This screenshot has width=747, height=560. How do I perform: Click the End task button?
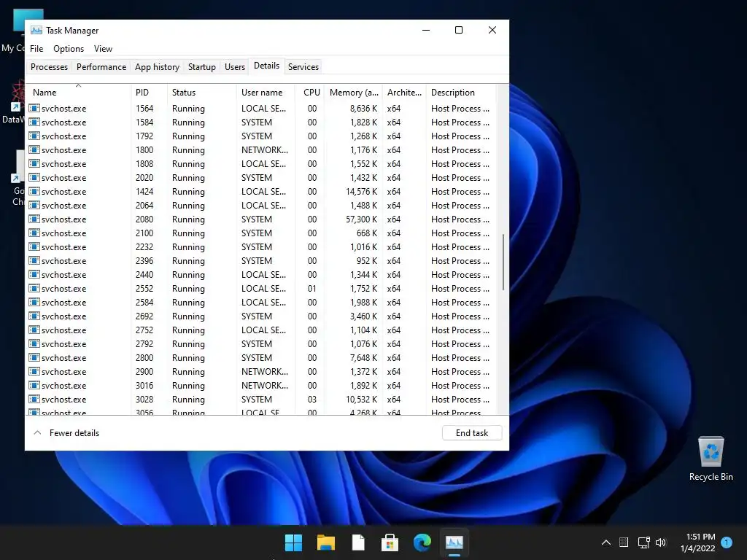[x=472, y=433]
